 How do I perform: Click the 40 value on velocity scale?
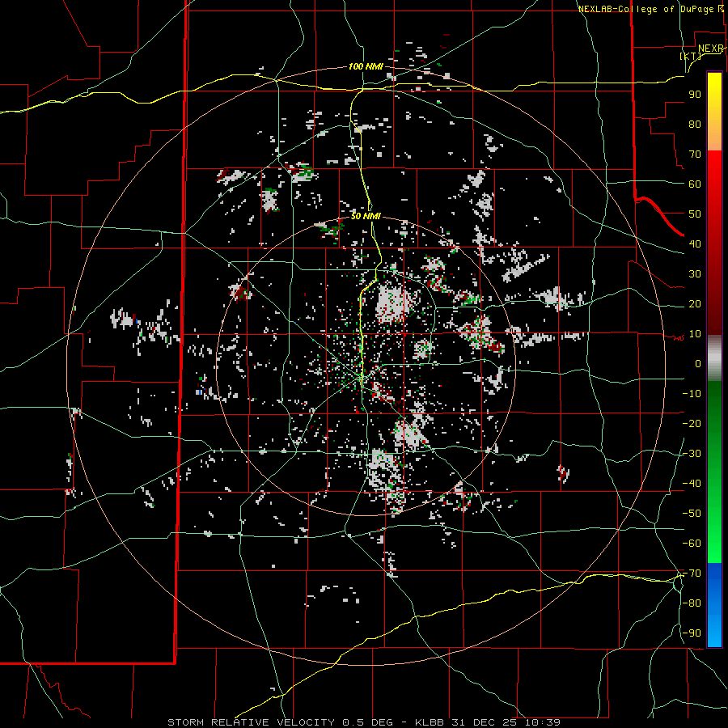(695, 244)
